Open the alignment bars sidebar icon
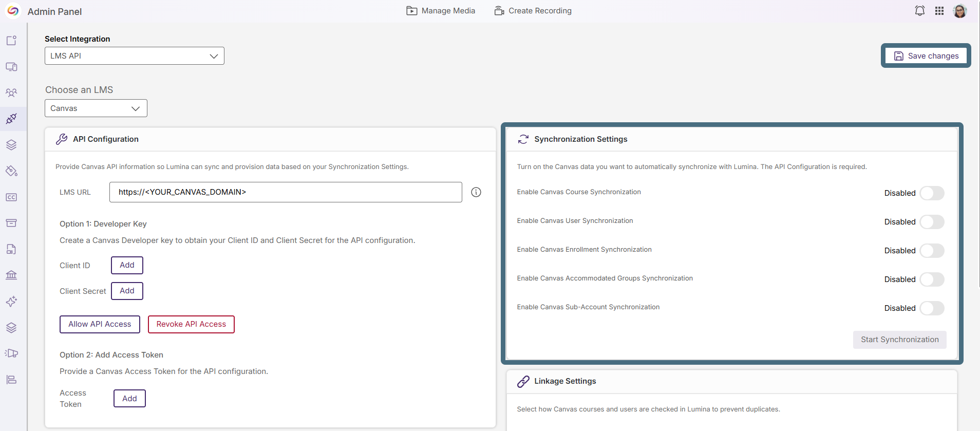 click(11, 380)
